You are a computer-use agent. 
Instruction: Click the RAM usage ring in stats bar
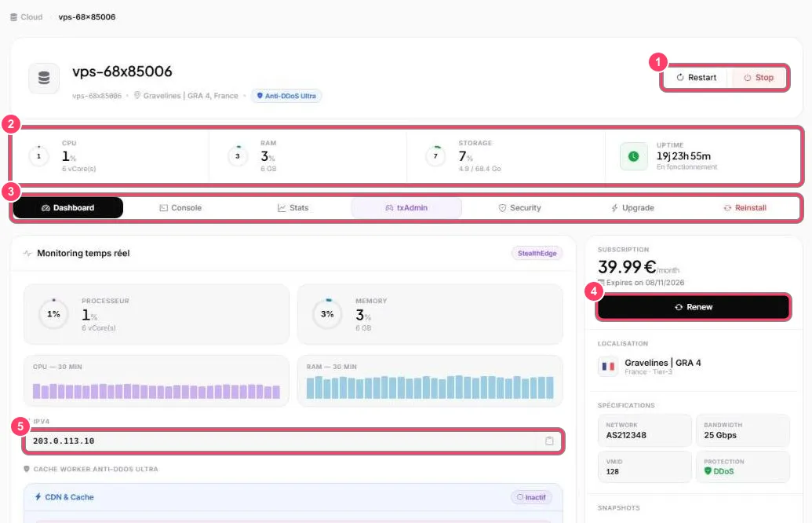[x=238, y=156]
